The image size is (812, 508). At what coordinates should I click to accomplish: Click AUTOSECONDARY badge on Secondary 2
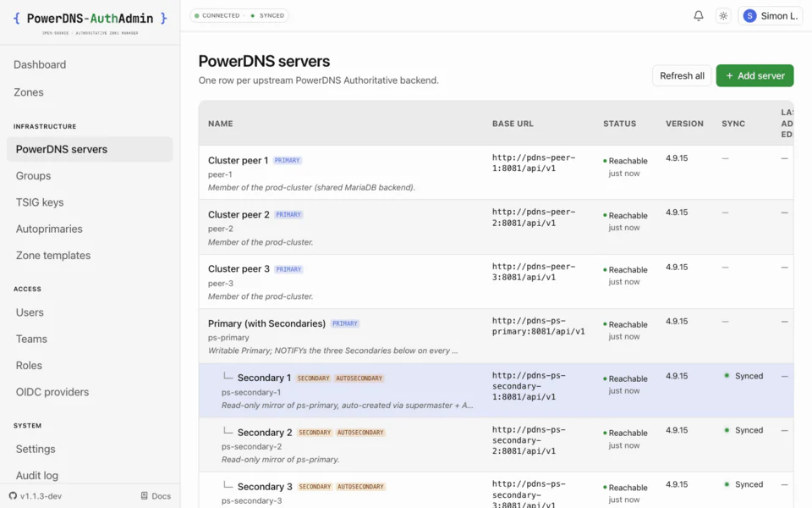pos(360,433)
